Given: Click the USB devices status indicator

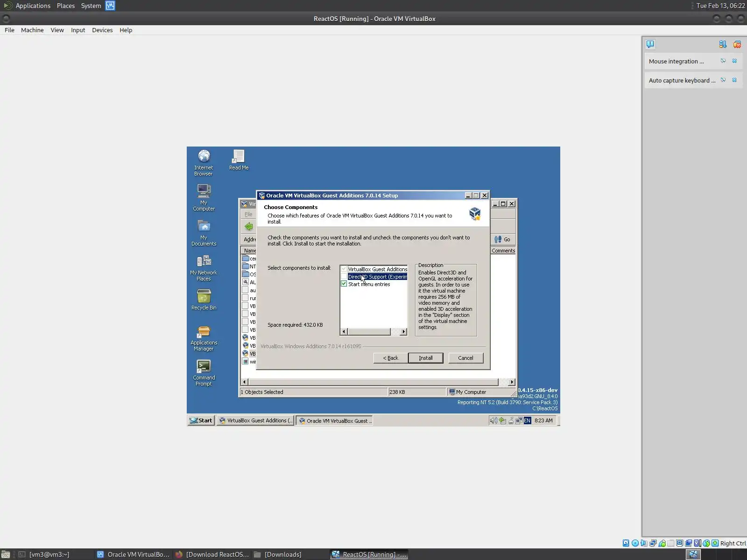Looking at the screenshot, I should tap(662, 543).
